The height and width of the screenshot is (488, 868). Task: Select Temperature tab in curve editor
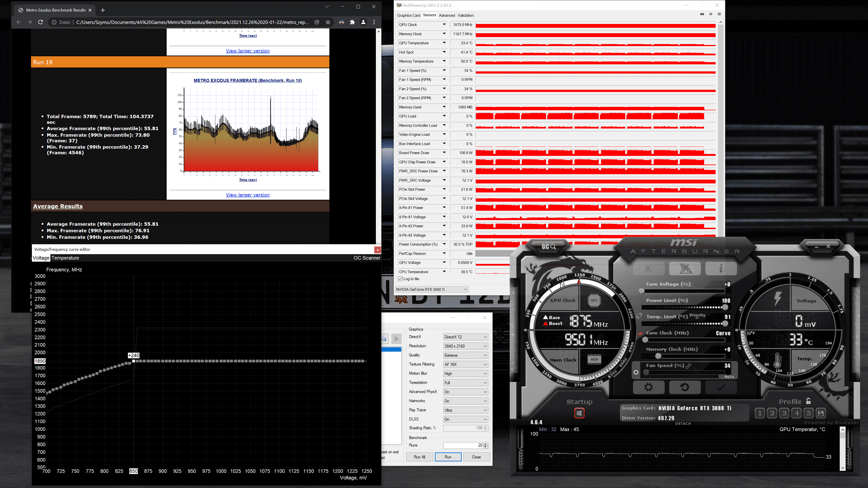tap(65, 258)
